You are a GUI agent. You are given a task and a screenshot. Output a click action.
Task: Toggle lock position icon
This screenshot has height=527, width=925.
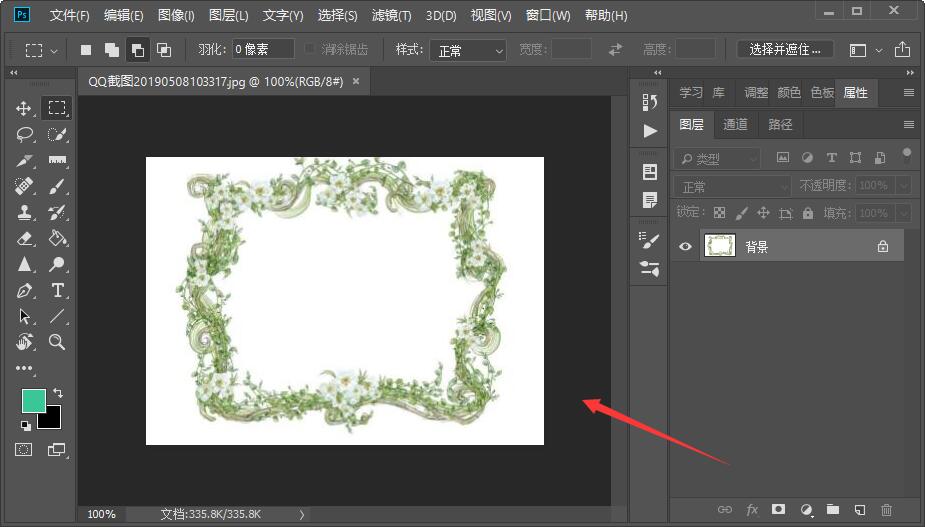[763, 212]
